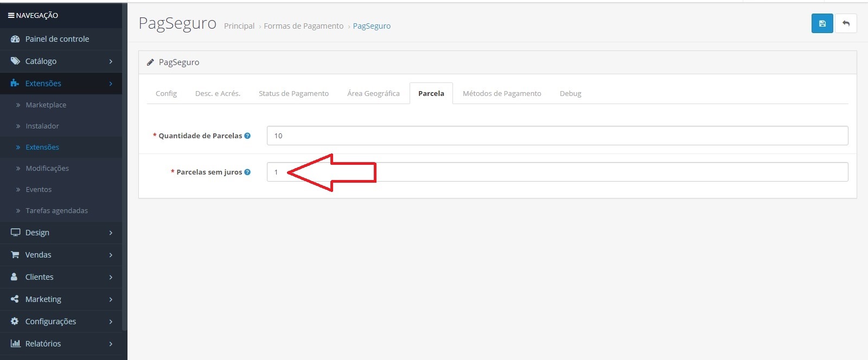Click Formas de Pagamento breadcrumb
868x360 pixels.
(x=304, y=26)
